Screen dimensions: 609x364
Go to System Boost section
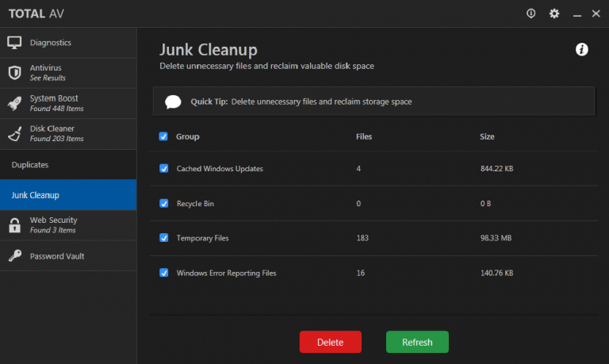click(68, 103)
